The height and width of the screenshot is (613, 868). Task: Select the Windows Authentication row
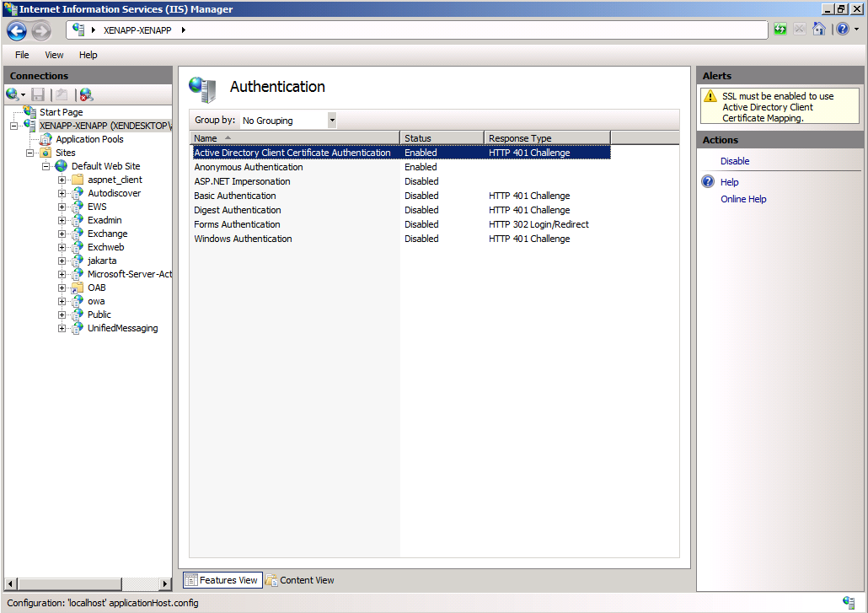coord(401,239)
